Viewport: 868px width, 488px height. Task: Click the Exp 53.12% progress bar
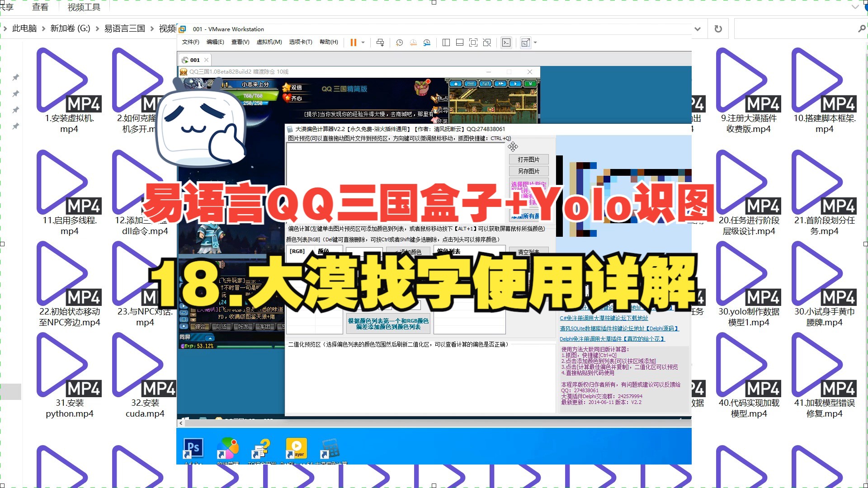coord(233,346)
